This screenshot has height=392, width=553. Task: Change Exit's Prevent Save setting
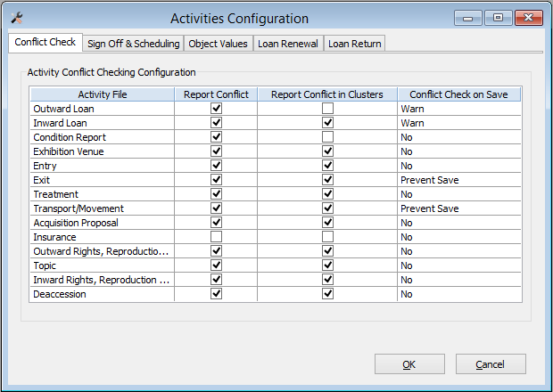click(x=459, y=180)
